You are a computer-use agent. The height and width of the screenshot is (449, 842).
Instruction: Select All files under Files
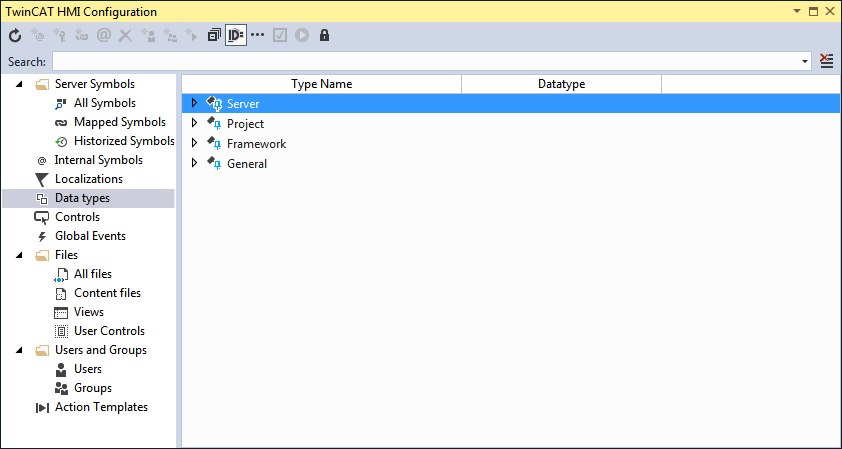[93, 274]
